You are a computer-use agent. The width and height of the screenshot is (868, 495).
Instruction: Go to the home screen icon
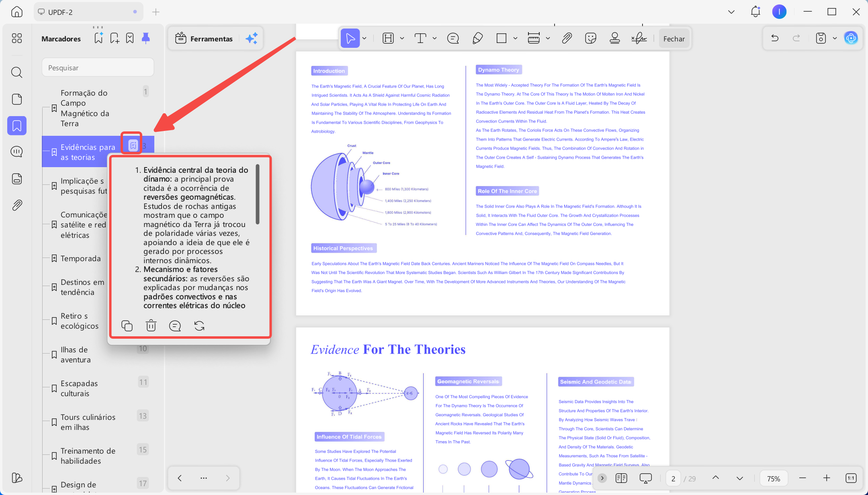coord(16,12)
